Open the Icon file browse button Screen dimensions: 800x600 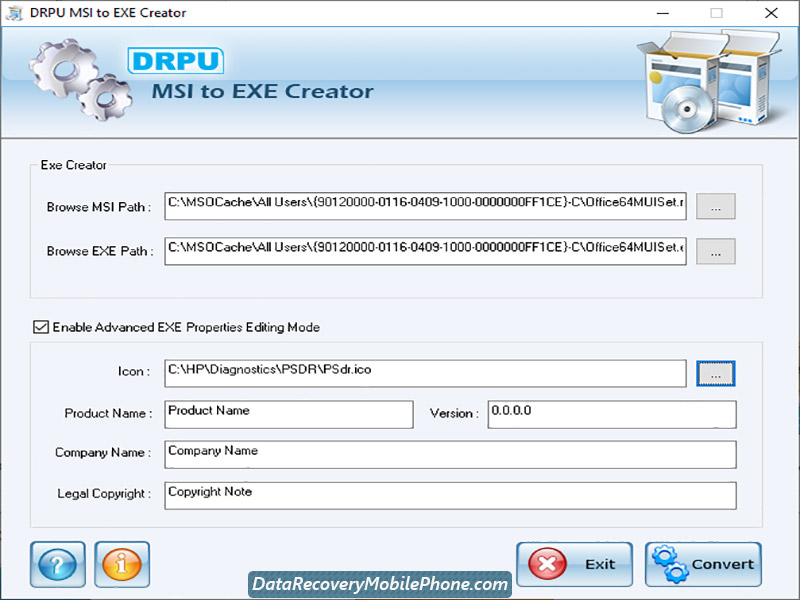[x=715, y=372]
